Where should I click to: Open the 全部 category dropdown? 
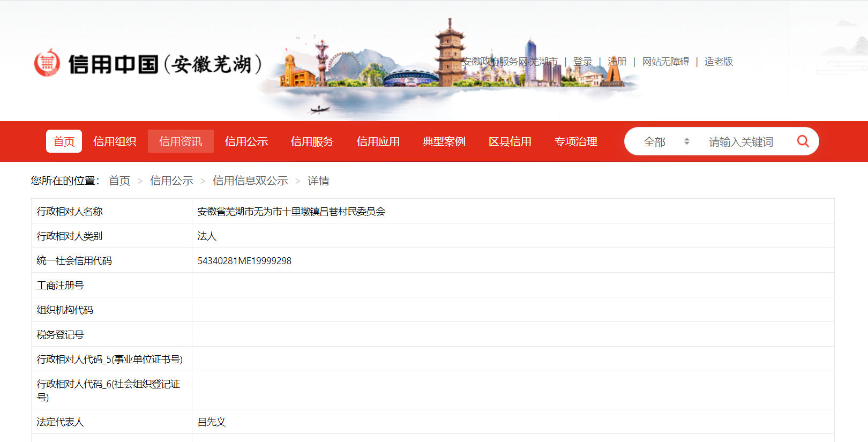point(666,141)
